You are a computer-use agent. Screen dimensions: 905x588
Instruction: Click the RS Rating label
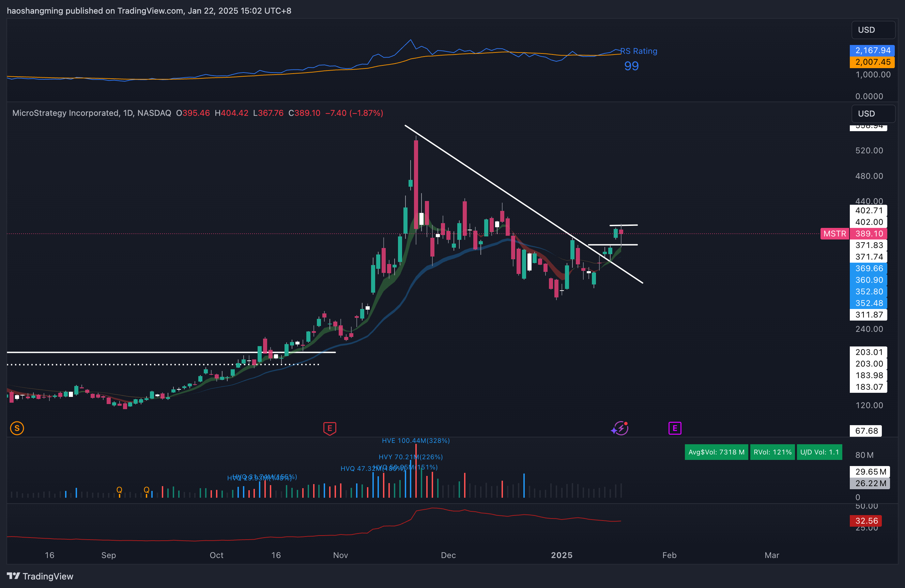pos(639,51)
